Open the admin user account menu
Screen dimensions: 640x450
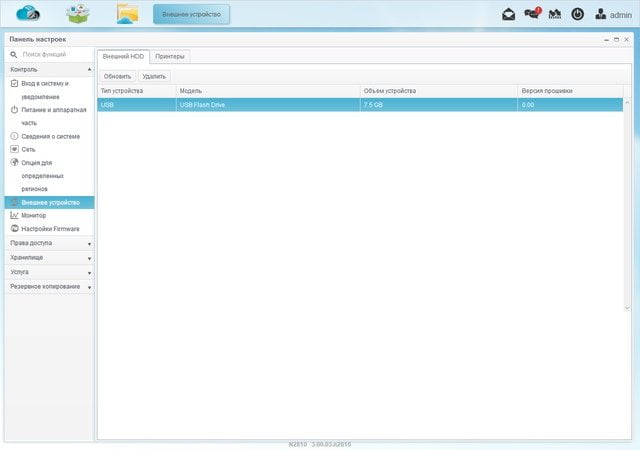tap(613, 15)
